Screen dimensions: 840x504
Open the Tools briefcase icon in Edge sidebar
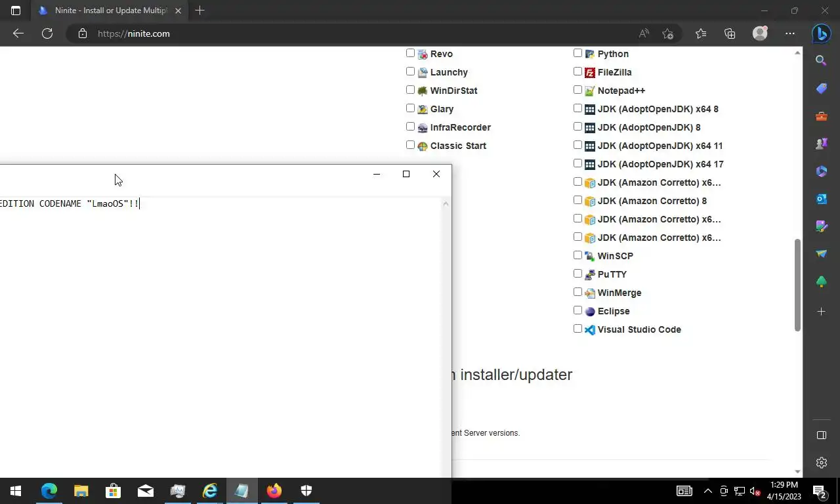coord(821,116)
